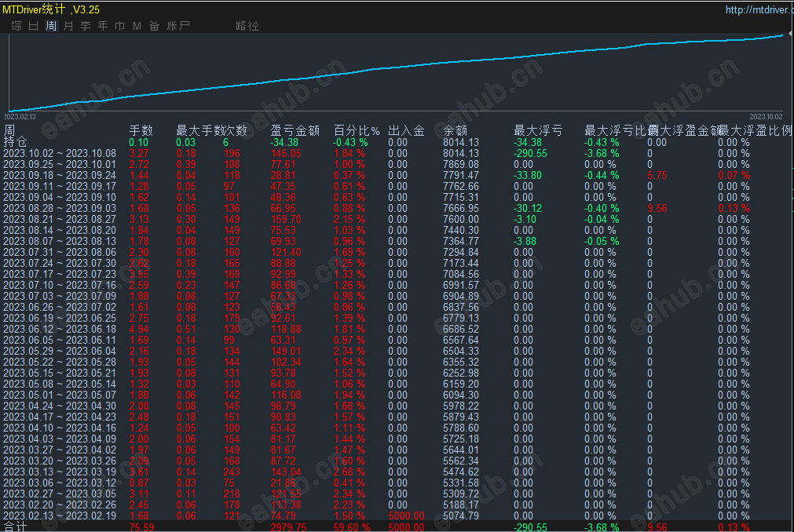
Task: Click the 百分比% column header
Action: 357,130
